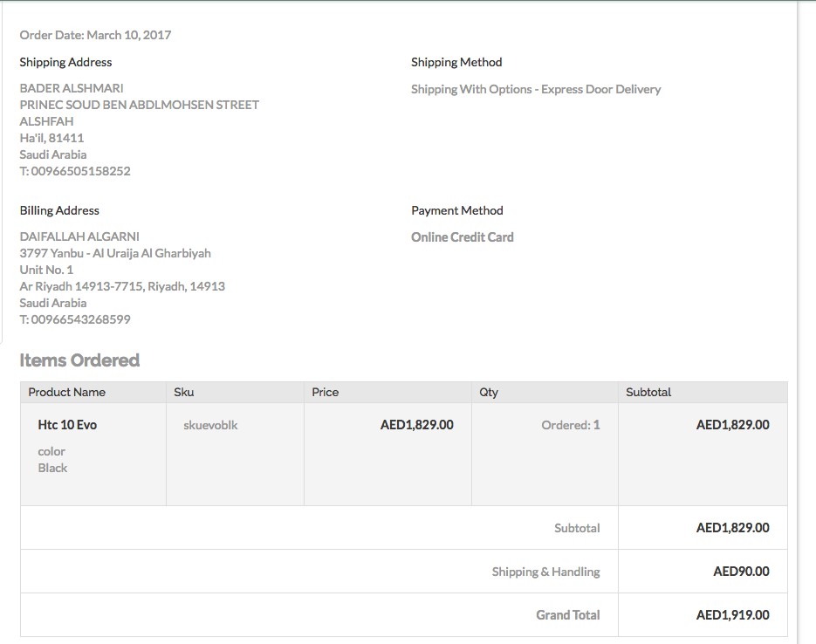The height and width of the screenshot is (644, 816).
Task: Click the Billing Address heading
Action: pyautogui.click(x=59, y=210)
